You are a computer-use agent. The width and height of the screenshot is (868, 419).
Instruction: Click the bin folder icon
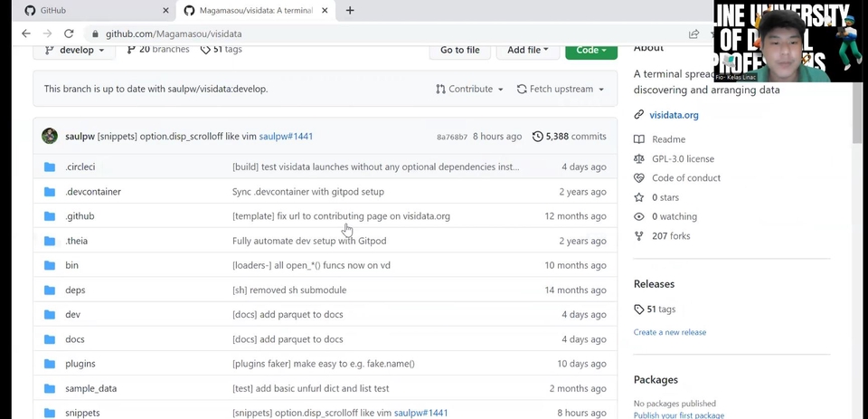coord(50,265)
